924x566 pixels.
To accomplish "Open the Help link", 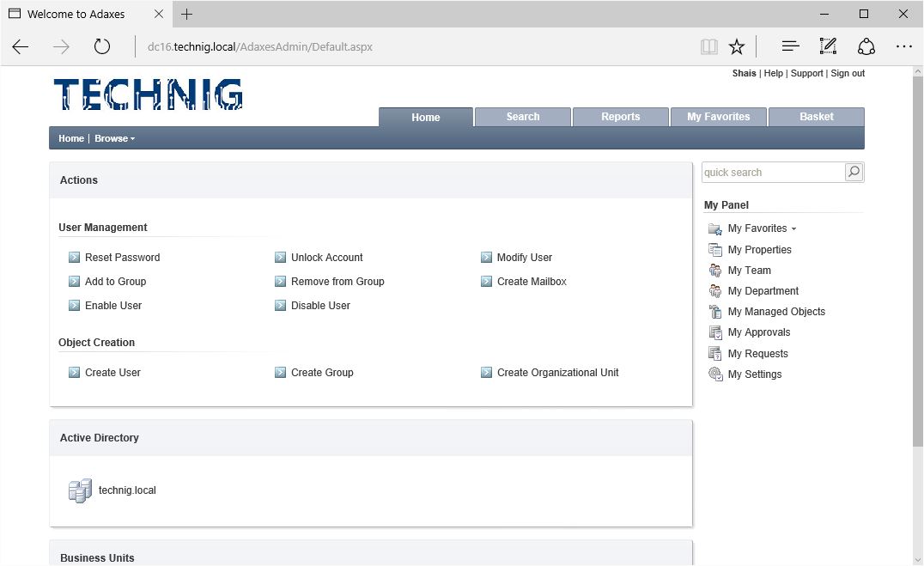I will coord(773,73).
